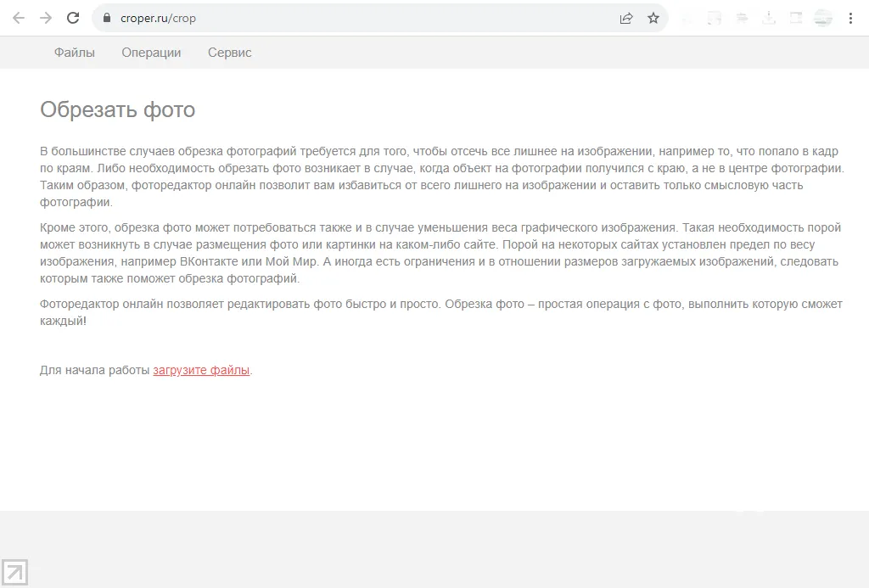The image size is (869, 588).
Task: Click the Обрезать фото heading
Action: (x=118, y=109)
